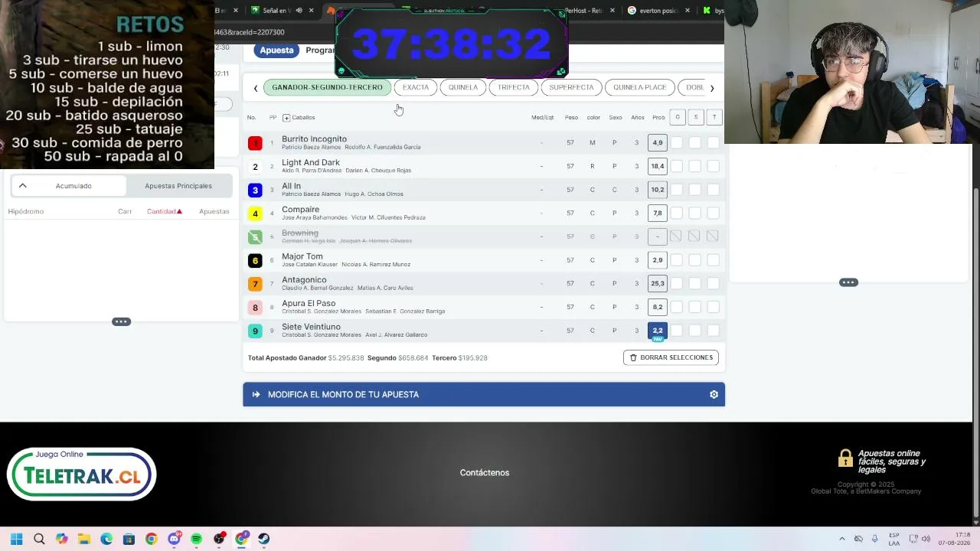The image size is (980, 551).
Task: Mute the Señal en V tab audio
Action: 299,11
